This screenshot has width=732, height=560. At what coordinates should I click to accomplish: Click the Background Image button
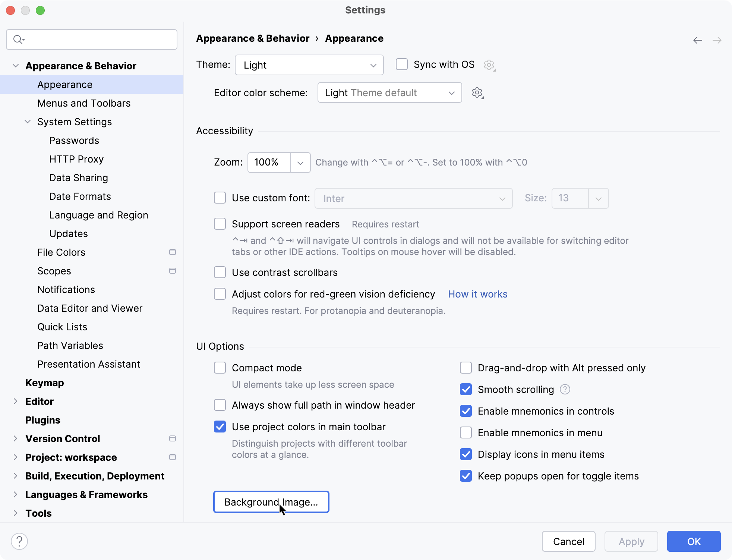[x=271, y=502]
